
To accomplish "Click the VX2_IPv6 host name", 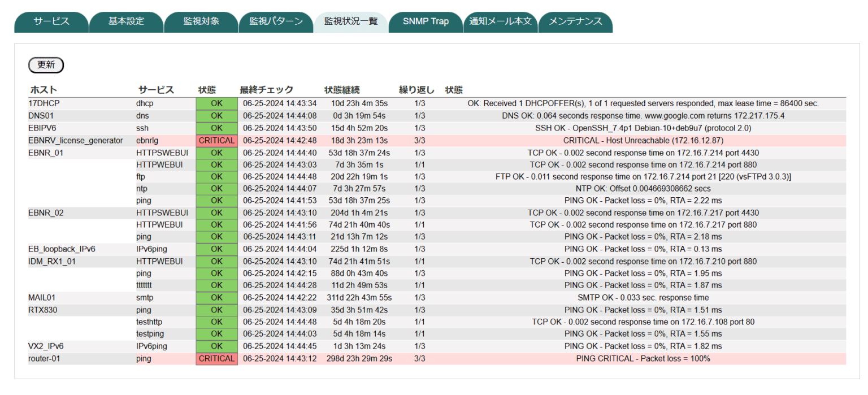I will tap(46, 346).
